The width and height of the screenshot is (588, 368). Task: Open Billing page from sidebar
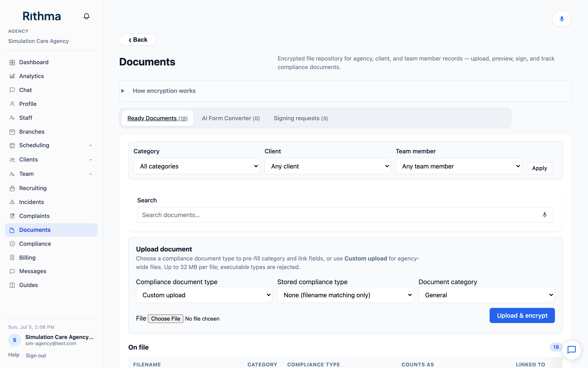51,258
